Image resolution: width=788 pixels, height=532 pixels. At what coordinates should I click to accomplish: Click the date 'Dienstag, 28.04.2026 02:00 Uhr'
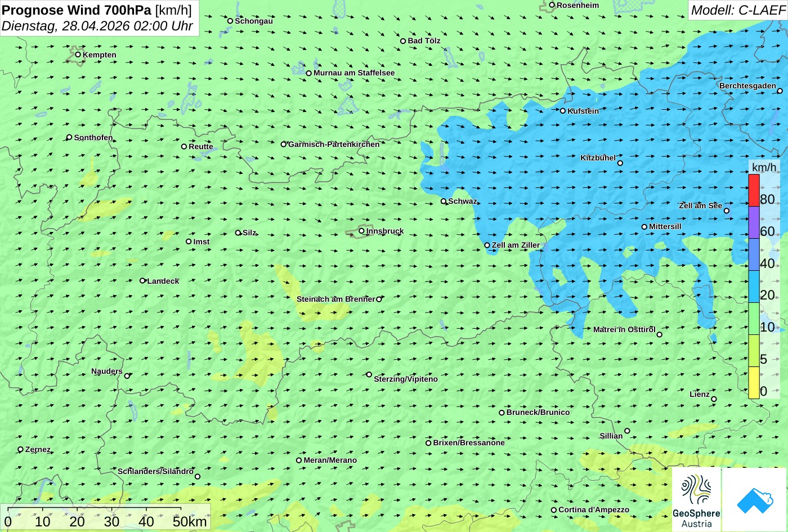[97, 26]
